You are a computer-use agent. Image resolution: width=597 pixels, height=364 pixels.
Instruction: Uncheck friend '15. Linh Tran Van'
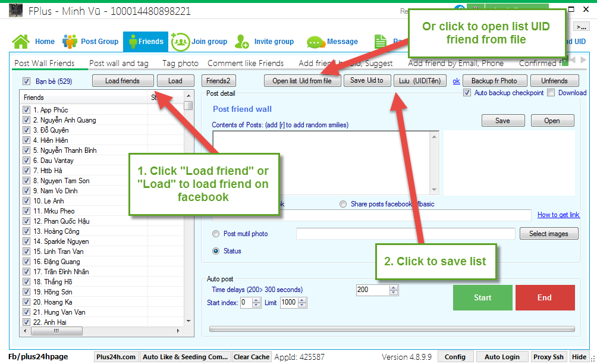point(26,252)
